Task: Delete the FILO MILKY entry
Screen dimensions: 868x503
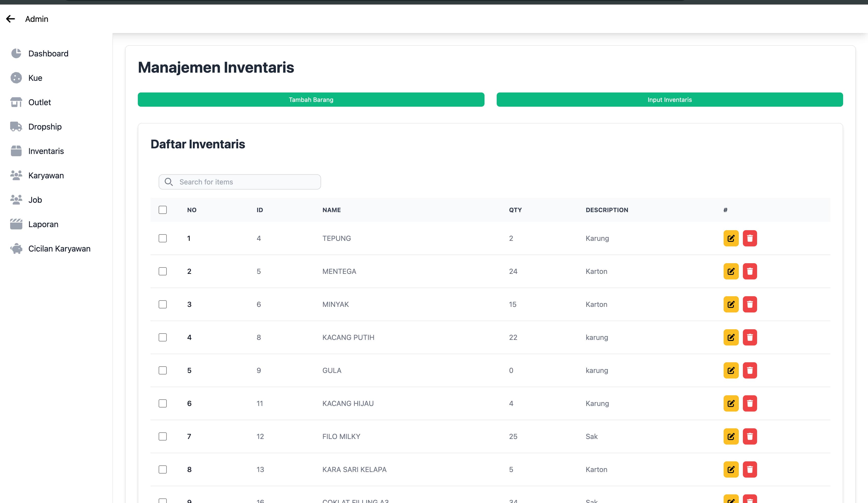Action: tap(749, 436)
